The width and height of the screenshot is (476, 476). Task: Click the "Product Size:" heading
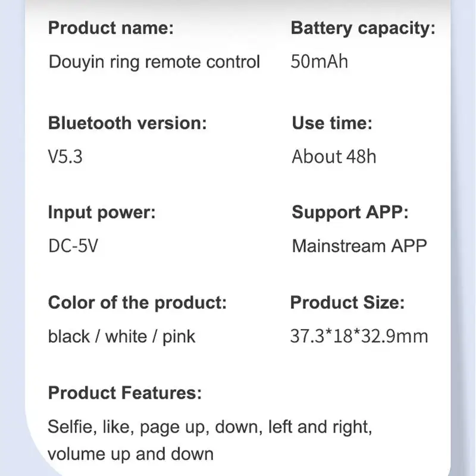[347, 302]
